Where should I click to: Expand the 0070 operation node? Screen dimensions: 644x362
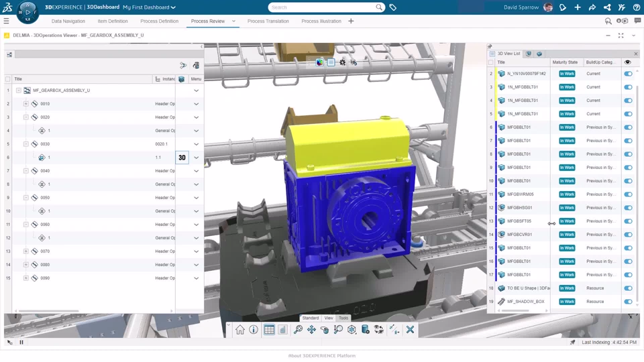(x=26, y=251)
